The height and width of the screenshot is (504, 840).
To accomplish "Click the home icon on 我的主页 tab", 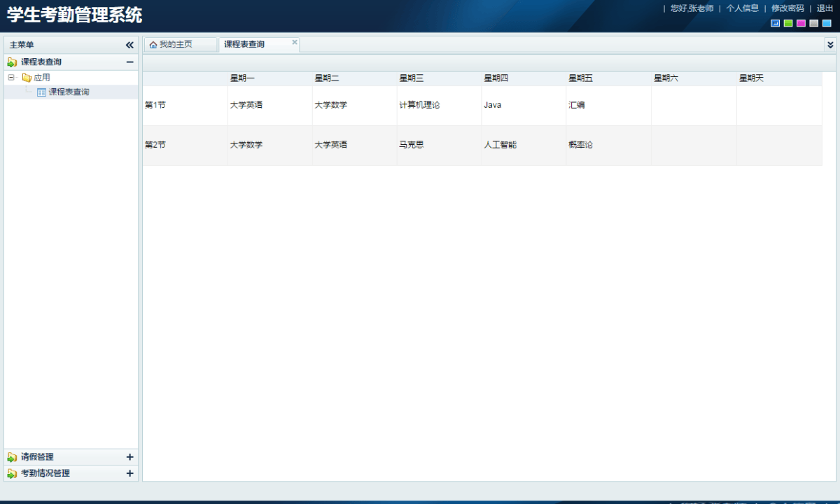I will [x=154, y=43].
